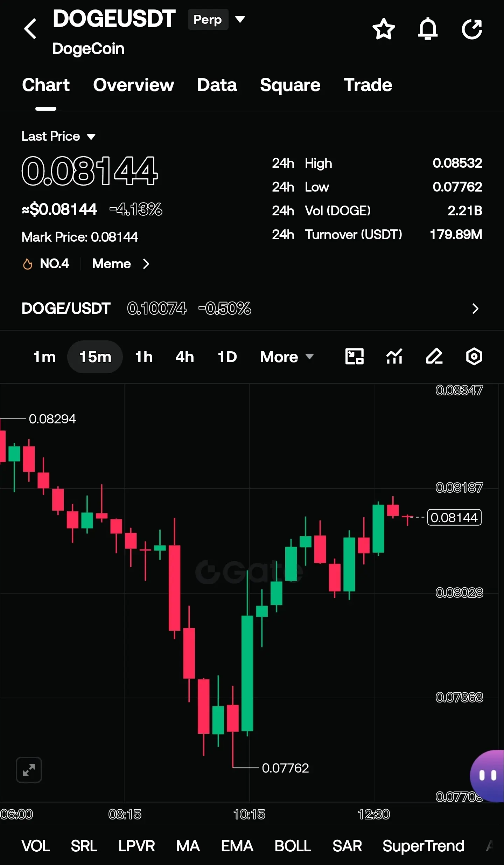Tap the 0.07868 price axis label

click(x=459, y=697)
